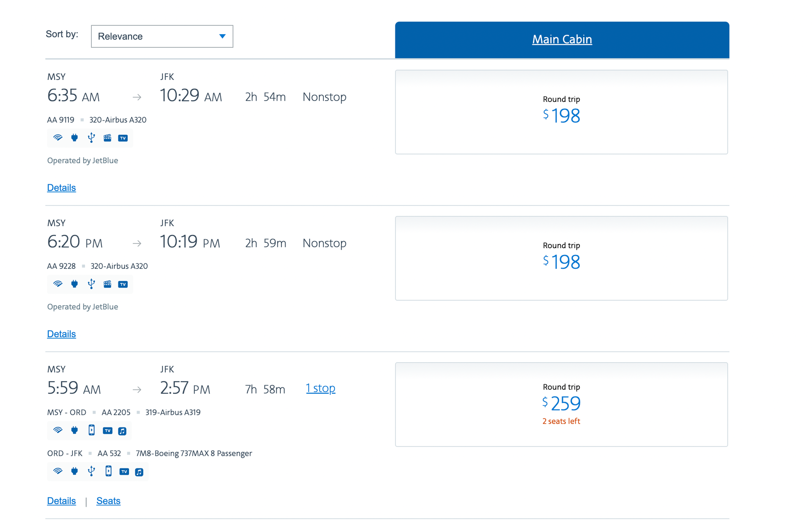
Task: Switch to the Seats tab on the 5:59 AM flight
Action: [x=108, y=501]
